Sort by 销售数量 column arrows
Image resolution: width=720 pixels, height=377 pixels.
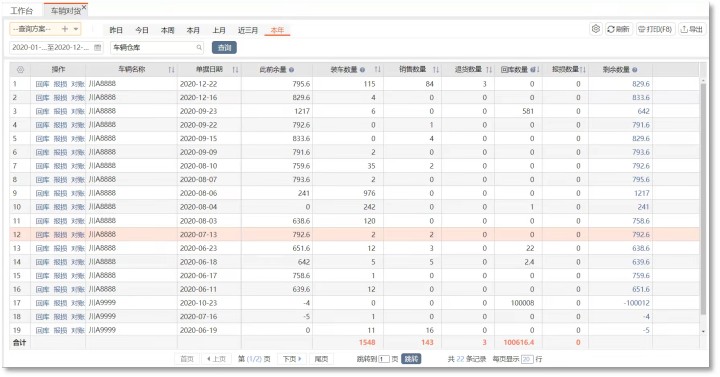(436, 70)
